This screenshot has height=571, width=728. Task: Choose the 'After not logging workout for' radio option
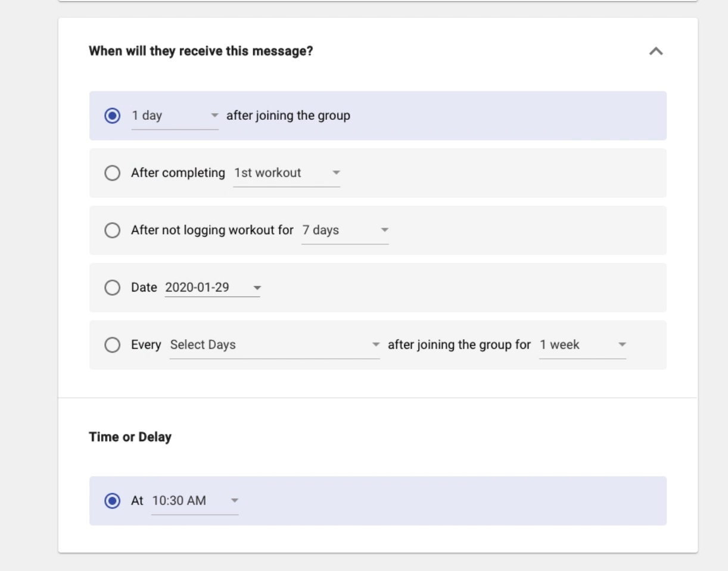111,231
